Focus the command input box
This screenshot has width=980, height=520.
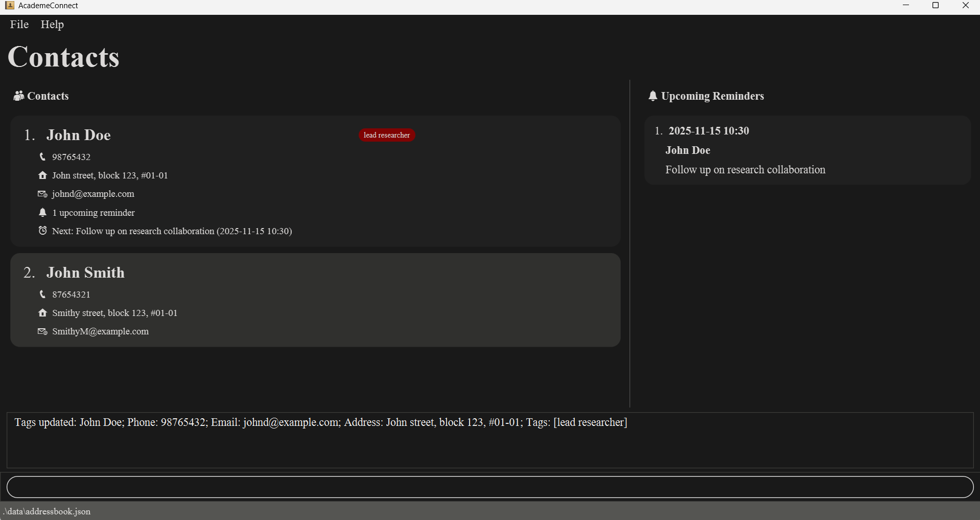(x=489, y=487)
